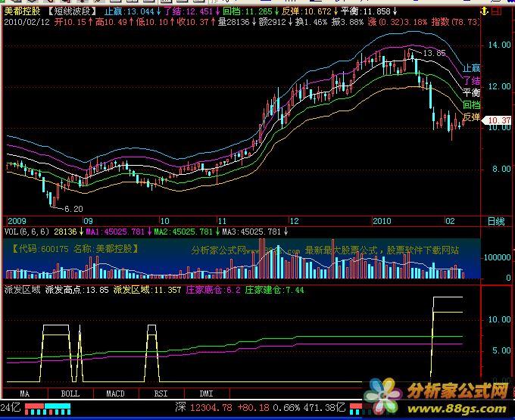Switch to the RSI indicator tab

(x=161, y=394)
